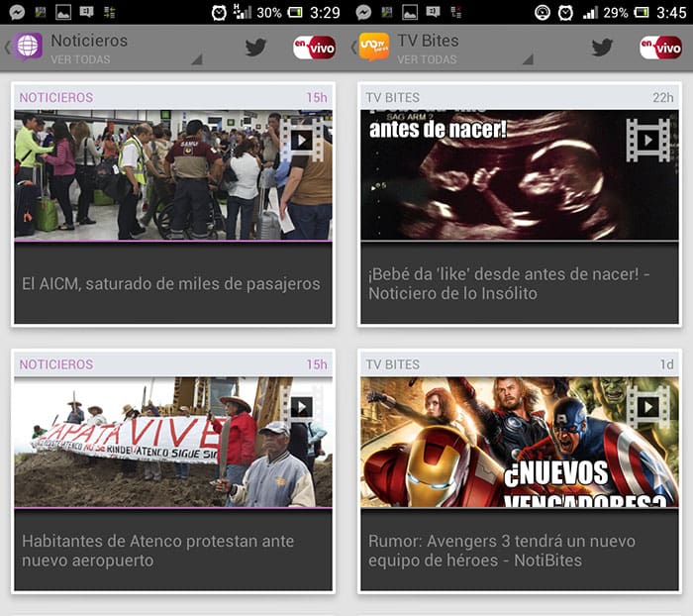Tap NOTICIEROS label on the AICM card
The height and width of the screenshot is (616, 693).
click(56, 97)
